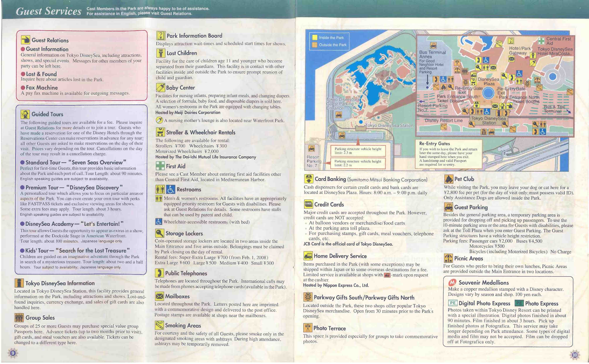The image size is (589, 364).
Task: Click the nursing mother's lounge round icon
Action: click(x=159, y=120)
